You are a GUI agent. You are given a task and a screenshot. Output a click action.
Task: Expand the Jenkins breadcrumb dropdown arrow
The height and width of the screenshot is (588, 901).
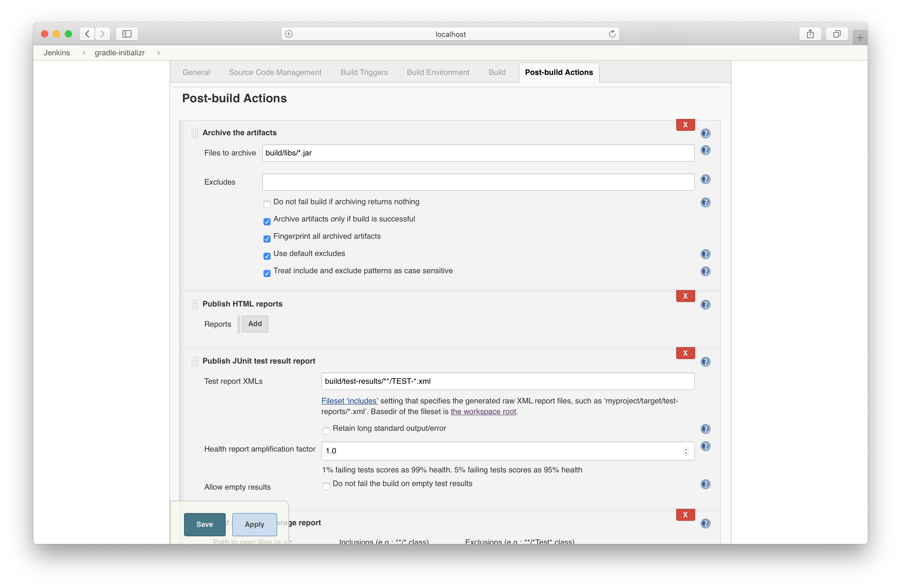tap(84, 53)
